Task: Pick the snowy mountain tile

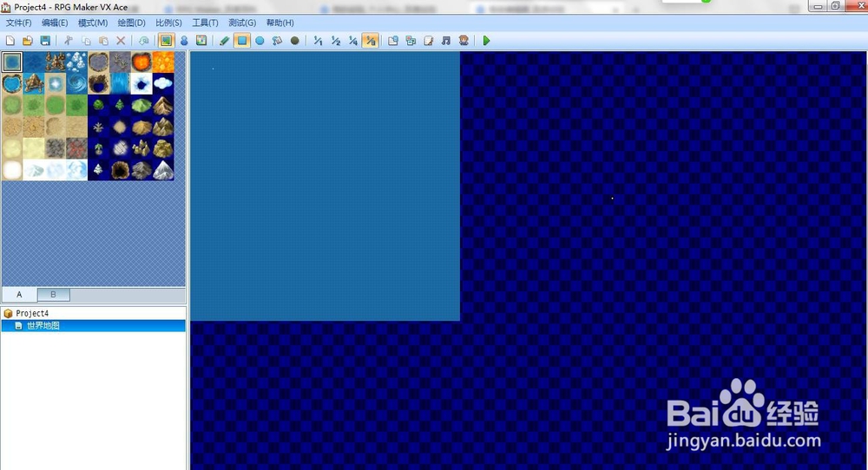Action: tap(163, 170)
